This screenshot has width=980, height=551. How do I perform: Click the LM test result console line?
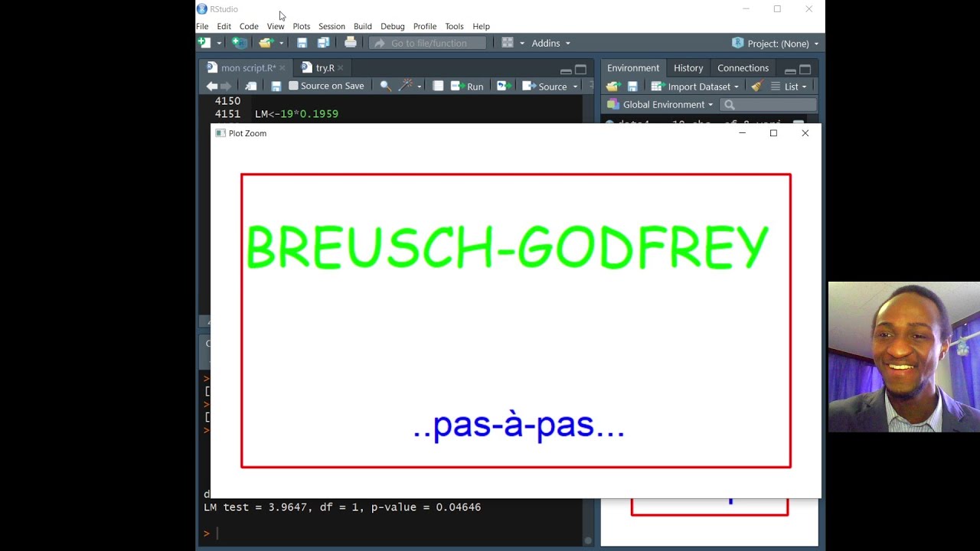[342, 507]
